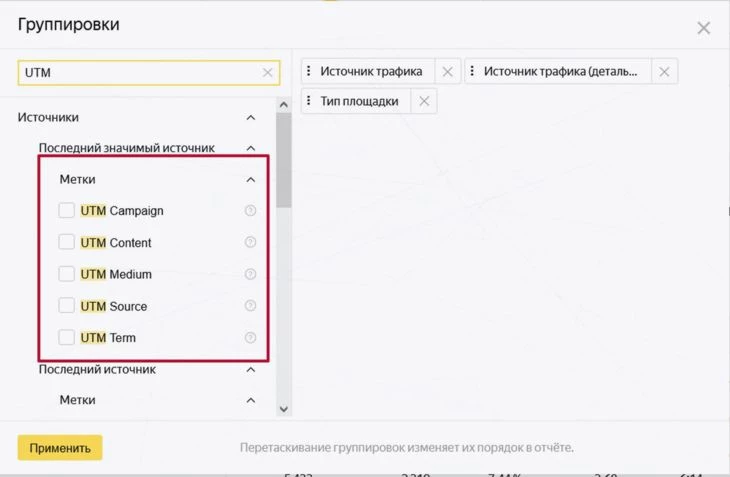Screen dimensions: 730x477
Task: Collapse the Метки group under Последний источник
Action: 250,400
